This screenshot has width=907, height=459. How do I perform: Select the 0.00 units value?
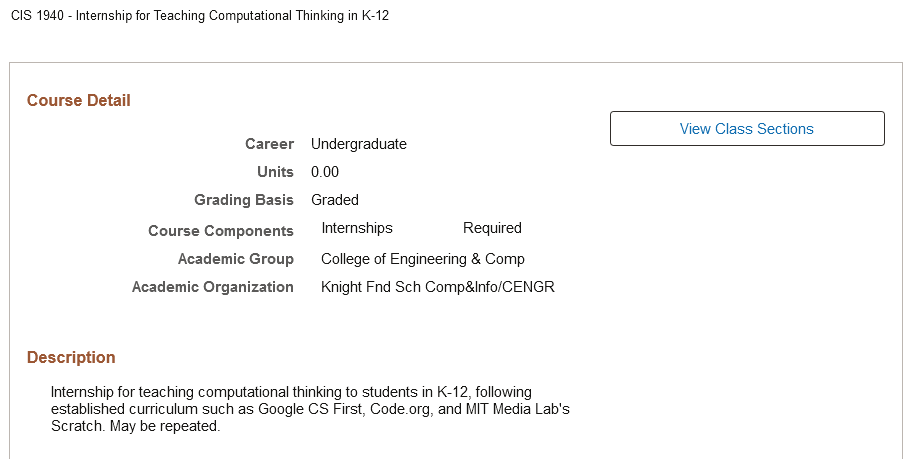click(x=325, y=172)
